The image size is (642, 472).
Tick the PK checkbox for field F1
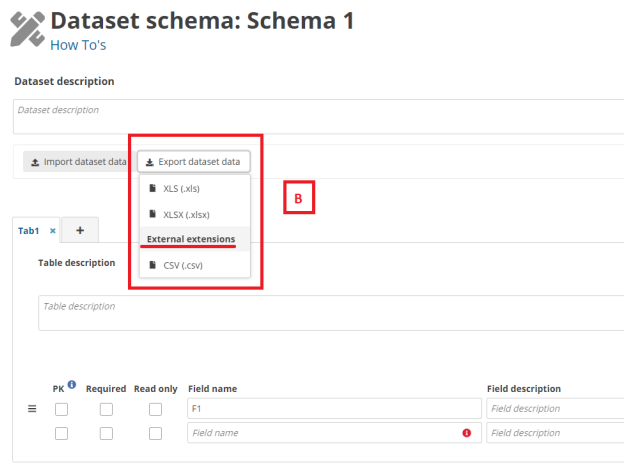point(62,409)
